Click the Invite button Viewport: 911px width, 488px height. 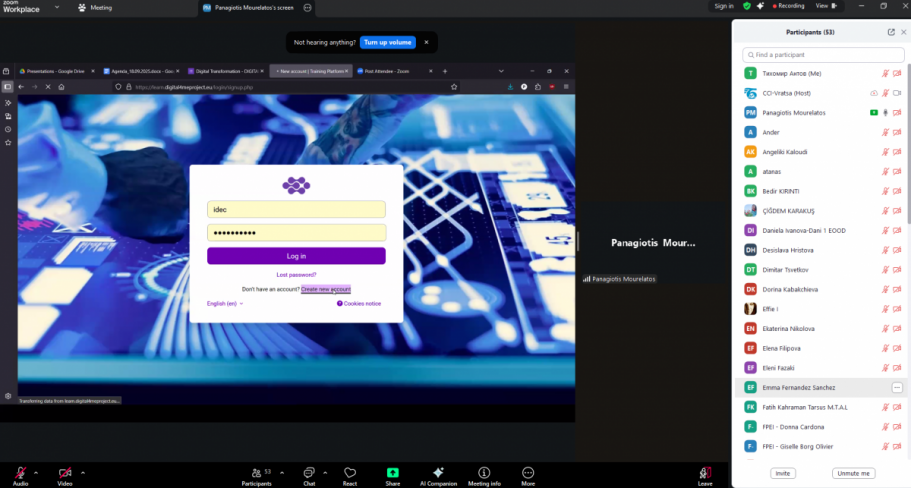(783, 473)
